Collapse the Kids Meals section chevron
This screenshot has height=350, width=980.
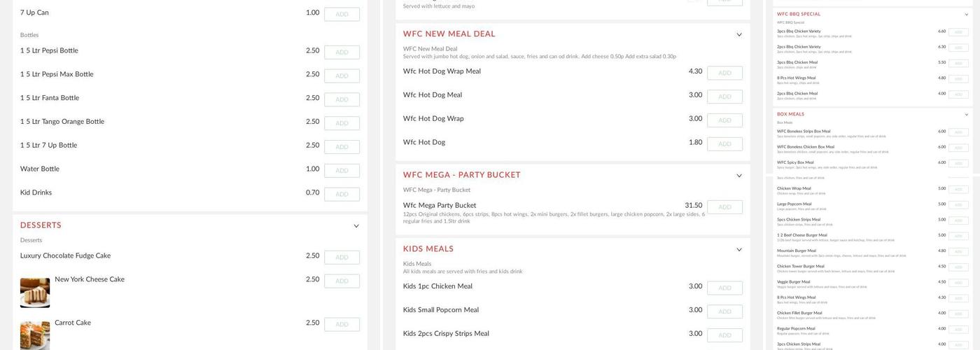tap(739, 250)
